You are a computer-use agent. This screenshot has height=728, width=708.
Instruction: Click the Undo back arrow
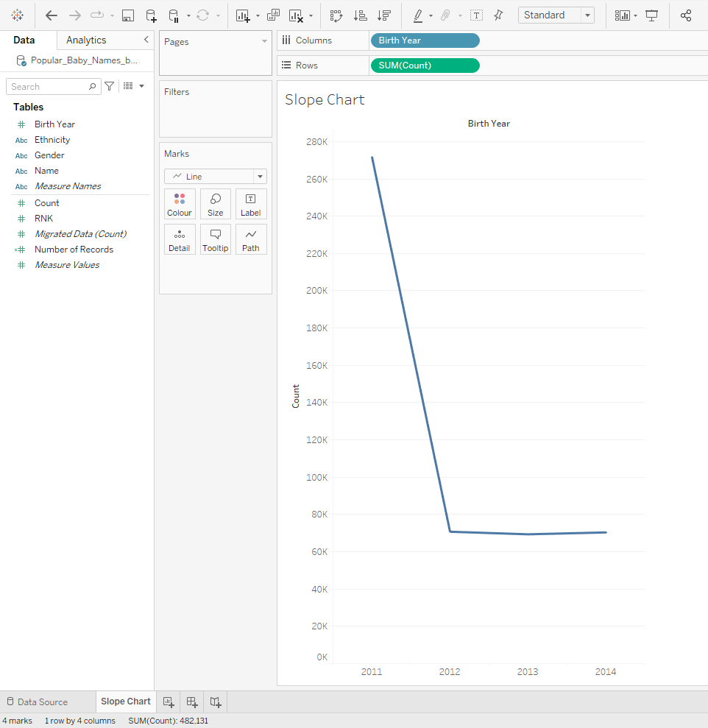(x=52, y=15)
